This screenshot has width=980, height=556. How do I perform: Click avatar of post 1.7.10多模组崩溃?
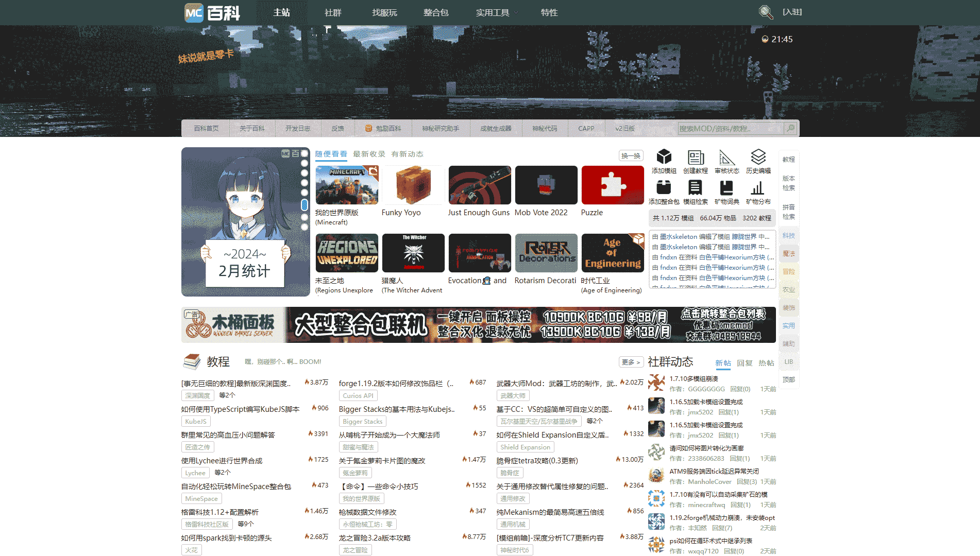coord(656,383)
